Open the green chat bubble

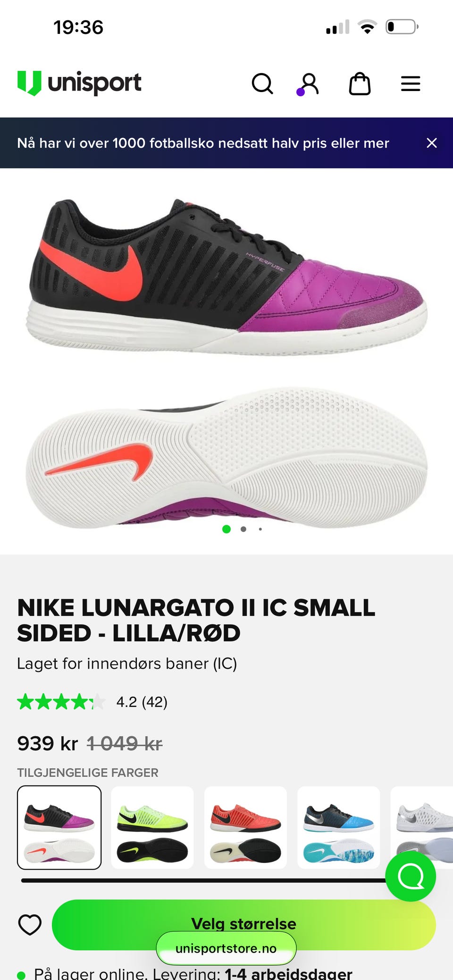click(411, 876)
